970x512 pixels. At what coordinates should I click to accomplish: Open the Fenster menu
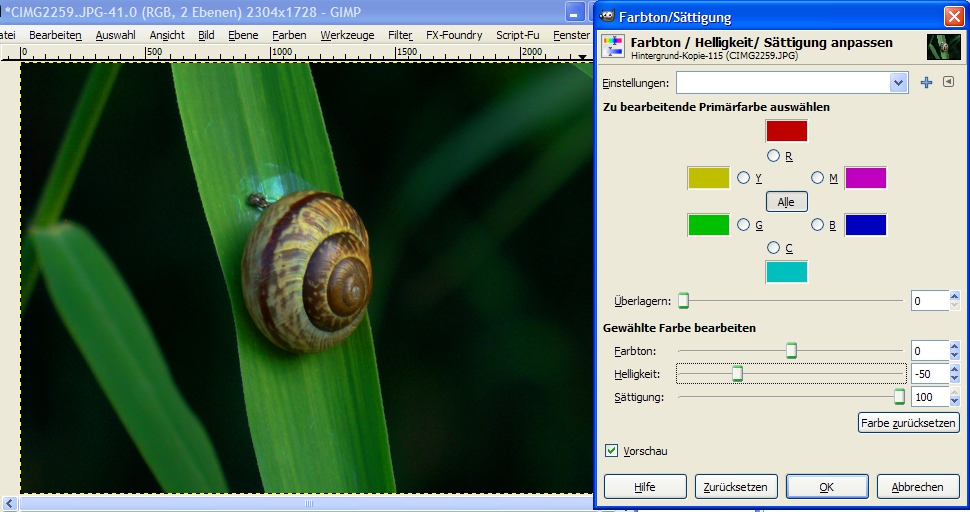pyautogui.click(x=571, y=35)
